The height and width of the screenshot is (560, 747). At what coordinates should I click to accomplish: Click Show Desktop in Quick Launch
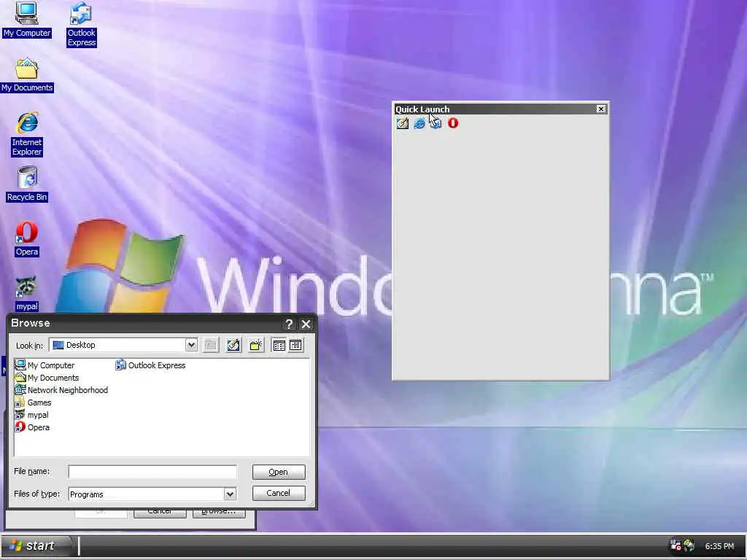[403, 123]
